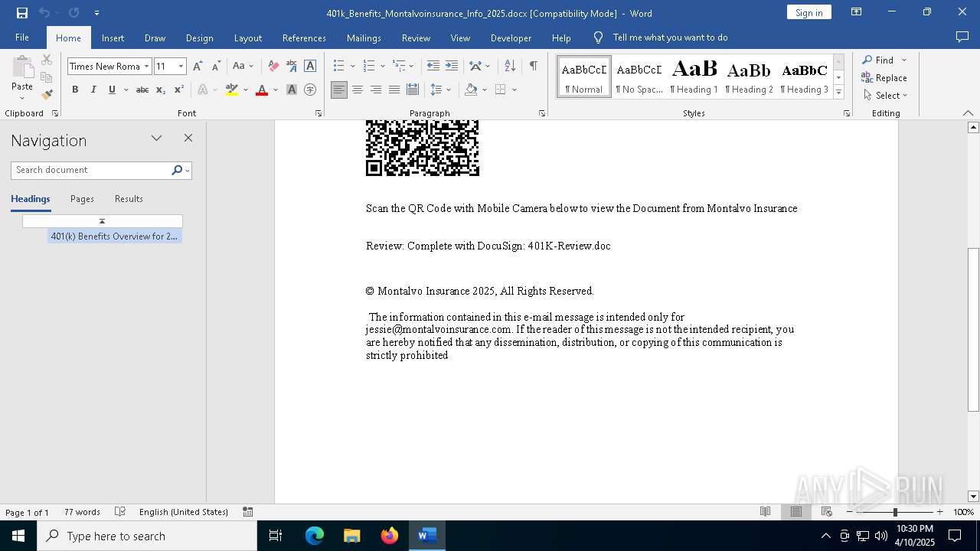980x551 pixels.
Task: Apply strikethrough formatting
Action: 142,90
